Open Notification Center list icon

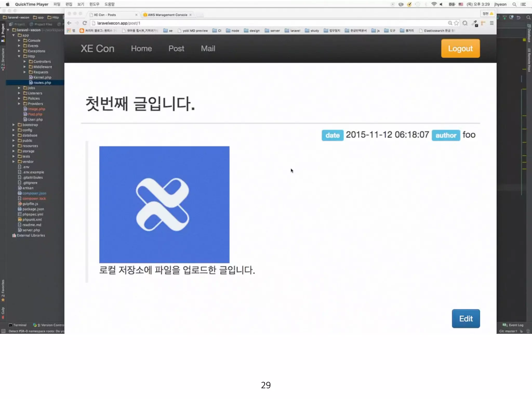pos(523,4)
